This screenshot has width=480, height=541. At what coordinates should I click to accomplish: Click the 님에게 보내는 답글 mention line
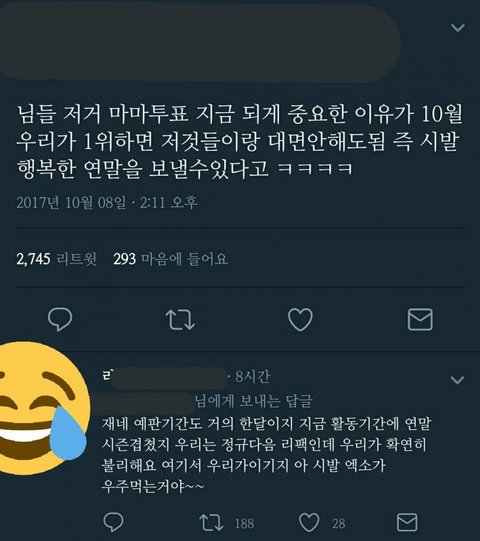[254, 401]
